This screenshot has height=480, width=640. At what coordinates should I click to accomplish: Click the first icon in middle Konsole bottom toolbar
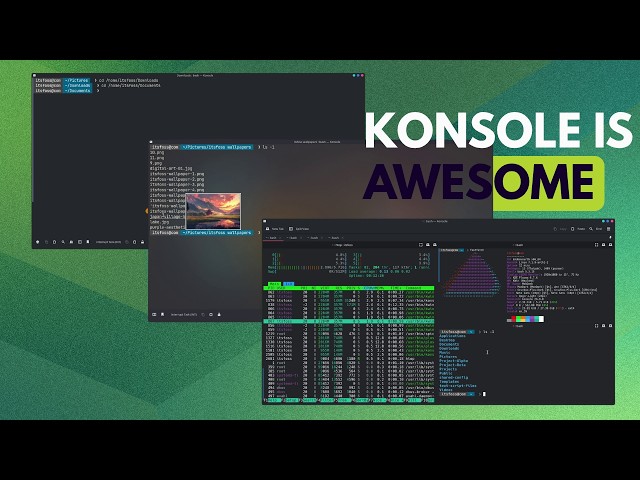154,315
